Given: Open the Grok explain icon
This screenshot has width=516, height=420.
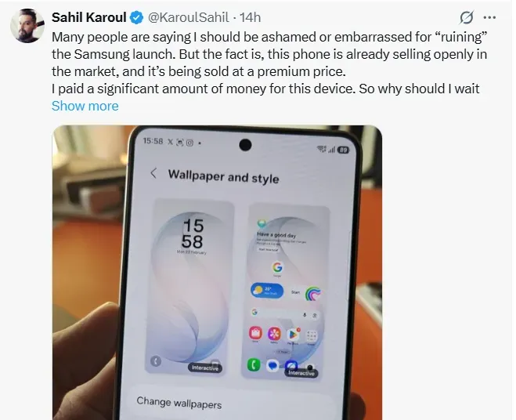Looking at the screenshot, I should coord(467,17).
